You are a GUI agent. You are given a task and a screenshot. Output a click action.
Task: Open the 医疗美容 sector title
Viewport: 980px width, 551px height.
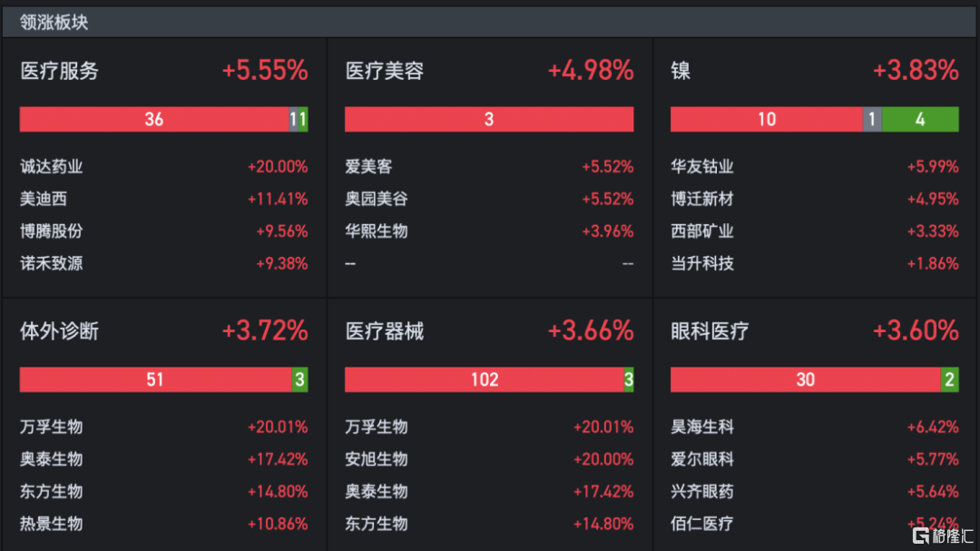tap(385, 71)
